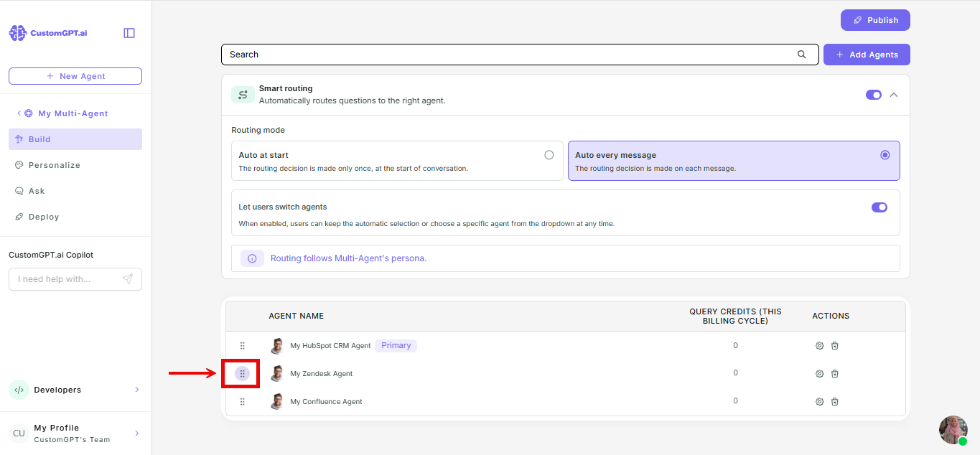
Task: Expand the Developers menu arrow
Action: (137, 390)
